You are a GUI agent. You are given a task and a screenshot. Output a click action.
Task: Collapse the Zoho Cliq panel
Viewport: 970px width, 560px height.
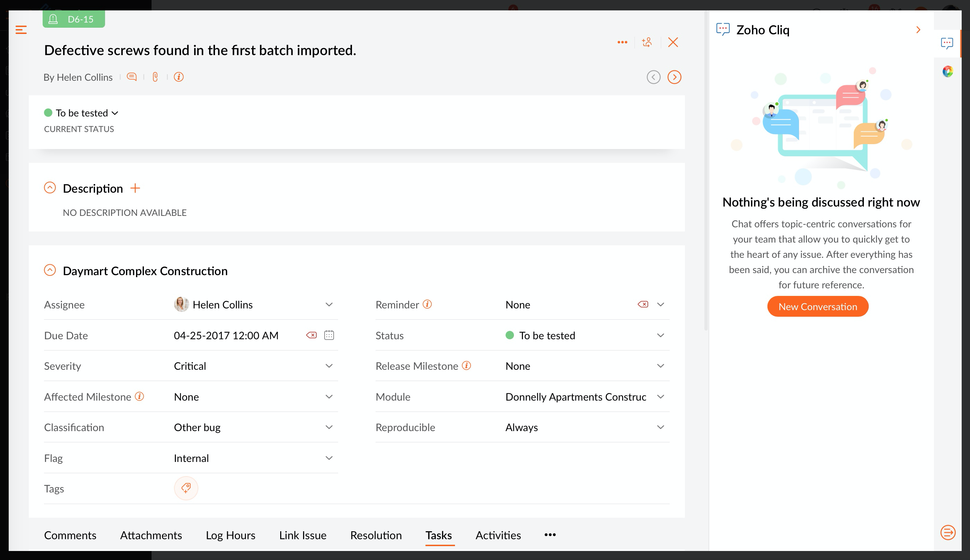click(x=918, y=29)
